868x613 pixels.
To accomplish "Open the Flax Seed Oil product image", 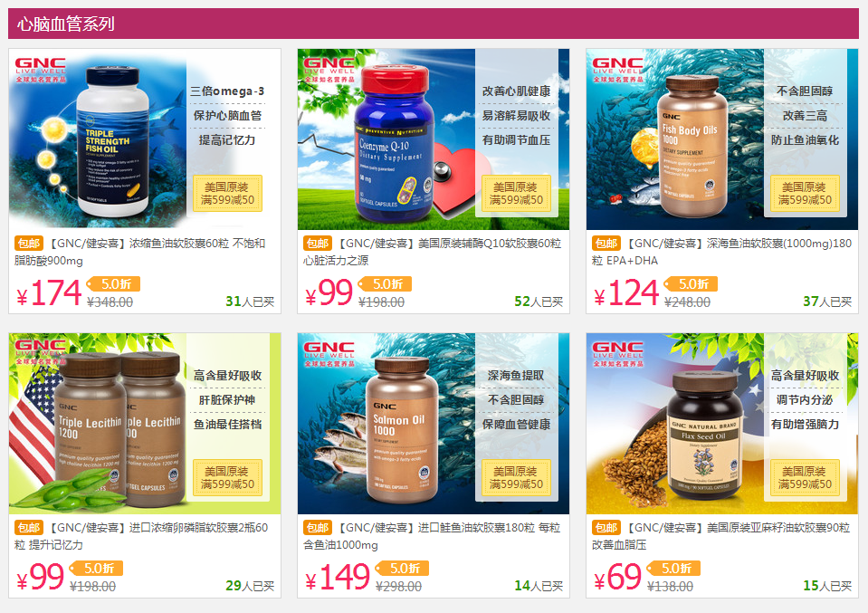I will [722, 424].
